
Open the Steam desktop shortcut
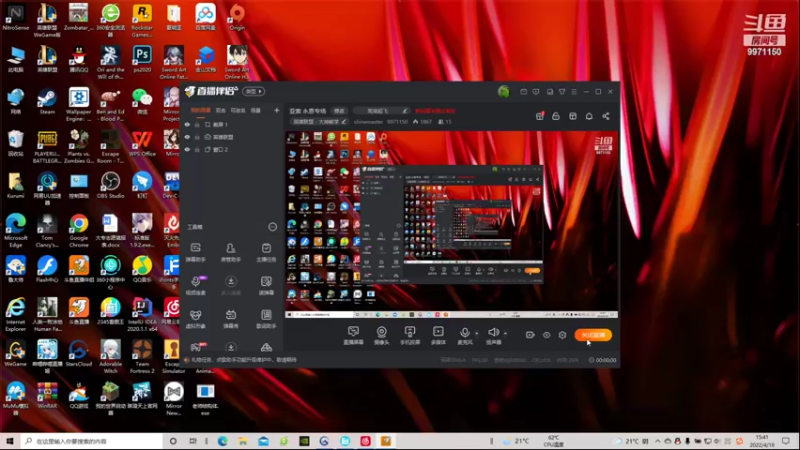coord(47,102)
